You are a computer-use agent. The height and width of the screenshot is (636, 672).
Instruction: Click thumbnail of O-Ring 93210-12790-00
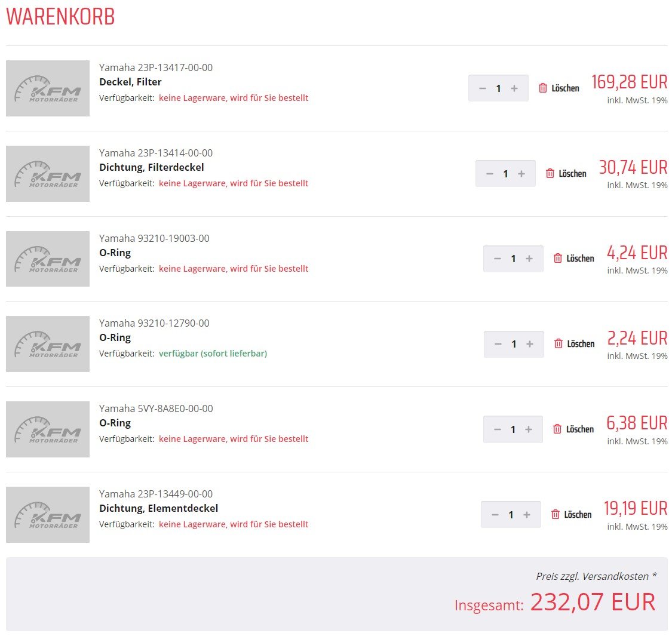[x=48, y=344]
